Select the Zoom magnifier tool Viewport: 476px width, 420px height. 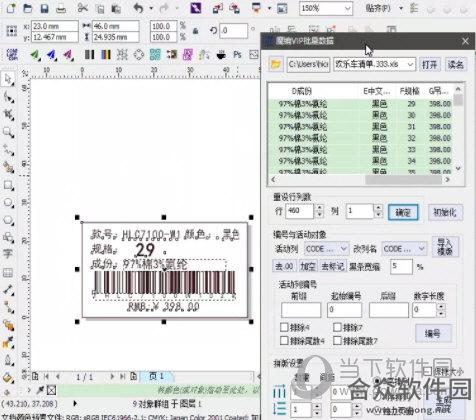(x=8, y=132)
